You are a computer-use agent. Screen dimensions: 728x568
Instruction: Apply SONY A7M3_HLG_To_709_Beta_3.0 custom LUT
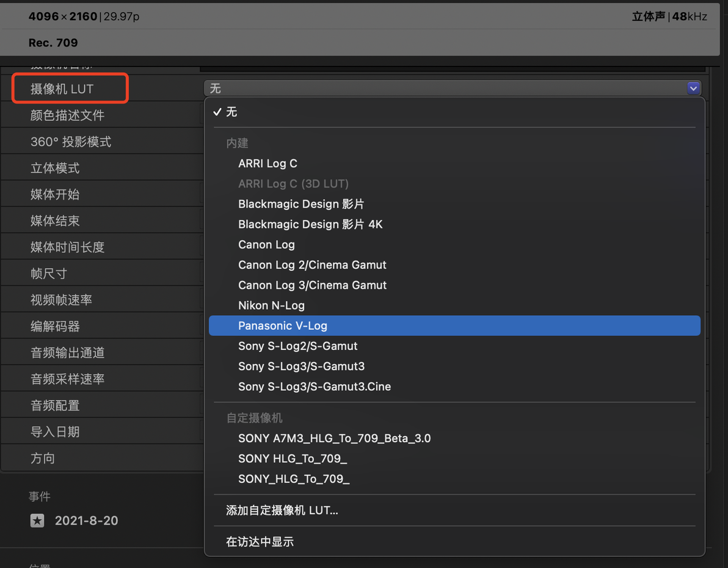click(454, 439)
